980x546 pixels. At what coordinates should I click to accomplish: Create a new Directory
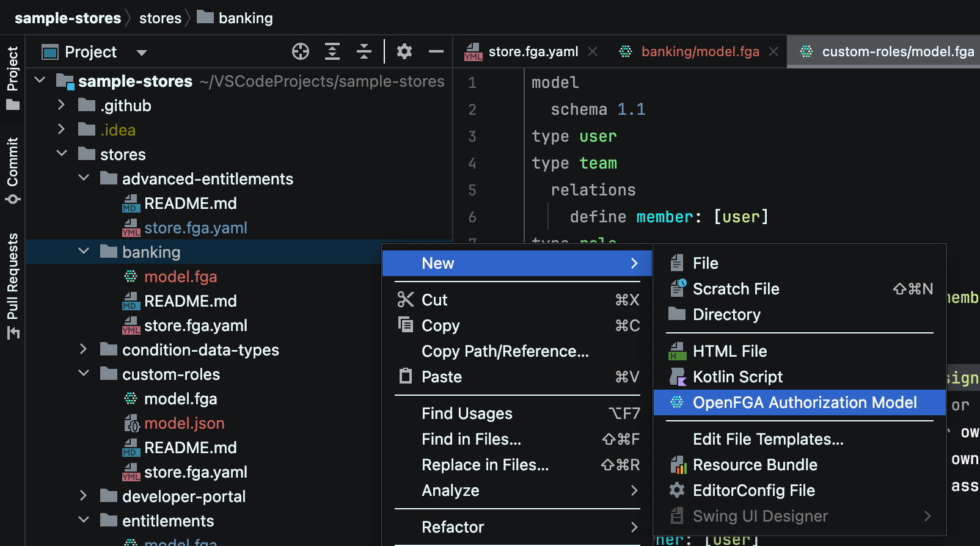(800, 315)
